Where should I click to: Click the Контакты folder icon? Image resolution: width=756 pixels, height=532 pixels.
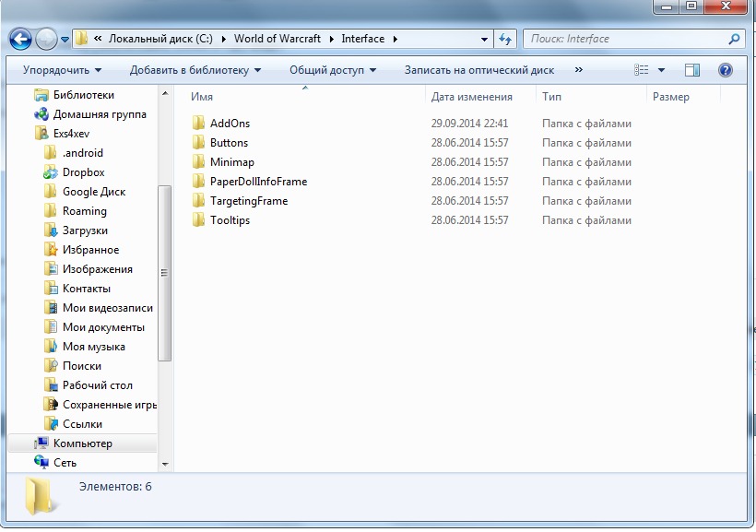point(50,289)
